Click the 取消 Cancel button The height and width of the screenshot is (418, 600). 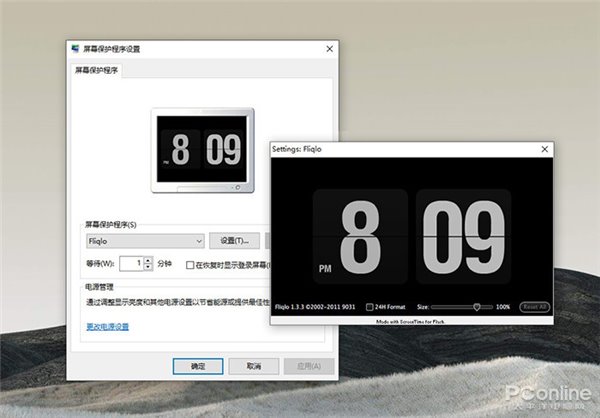click(254, 366)
